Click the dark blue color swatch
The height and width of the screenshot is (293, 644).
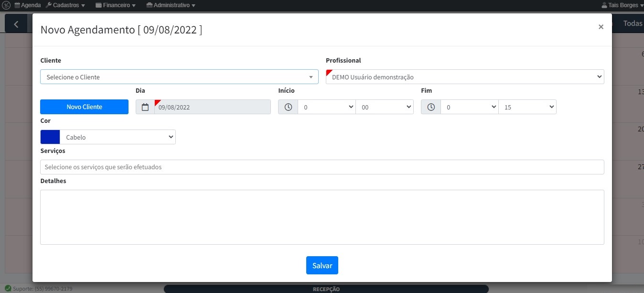point(50,137)
